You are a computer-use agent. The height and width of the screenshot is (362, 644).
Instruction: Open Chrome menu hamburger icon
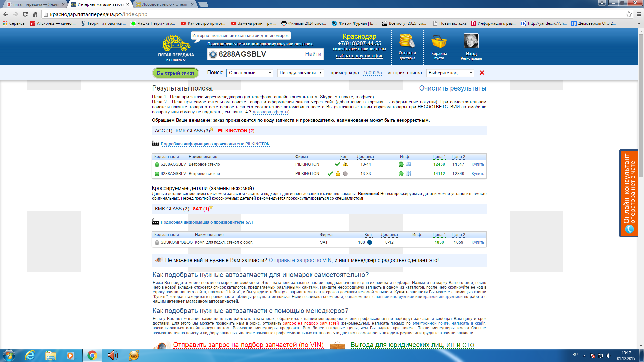(x=639, y=14)
